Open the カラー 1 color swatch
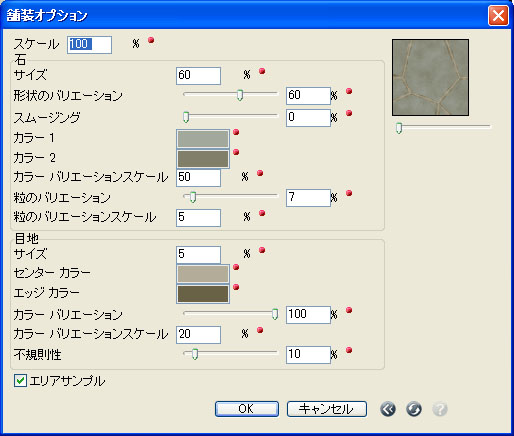Image resolution: width=514 pixels, height=436 pixels. tap(203, 139)
